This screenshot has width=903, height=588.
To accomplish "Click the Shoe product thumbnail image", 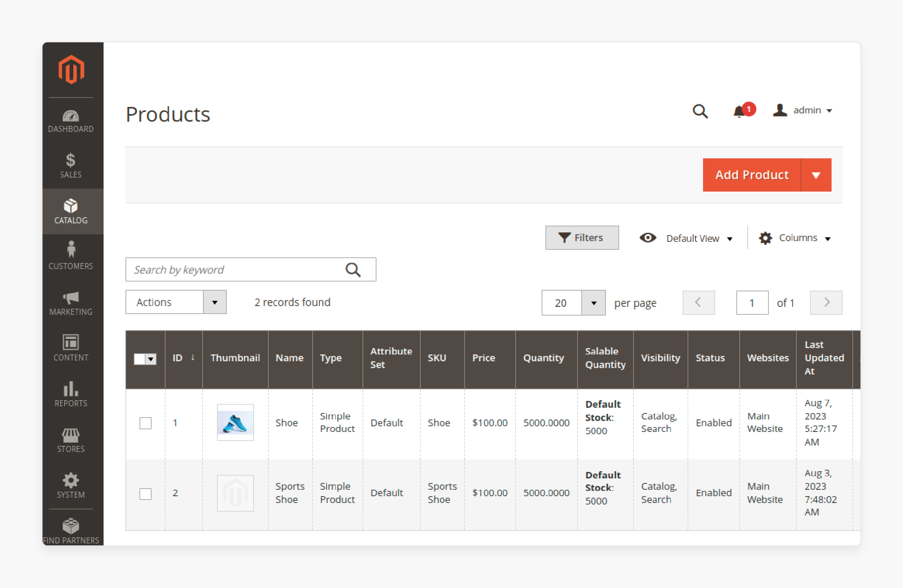I will [x=235, y=422].
